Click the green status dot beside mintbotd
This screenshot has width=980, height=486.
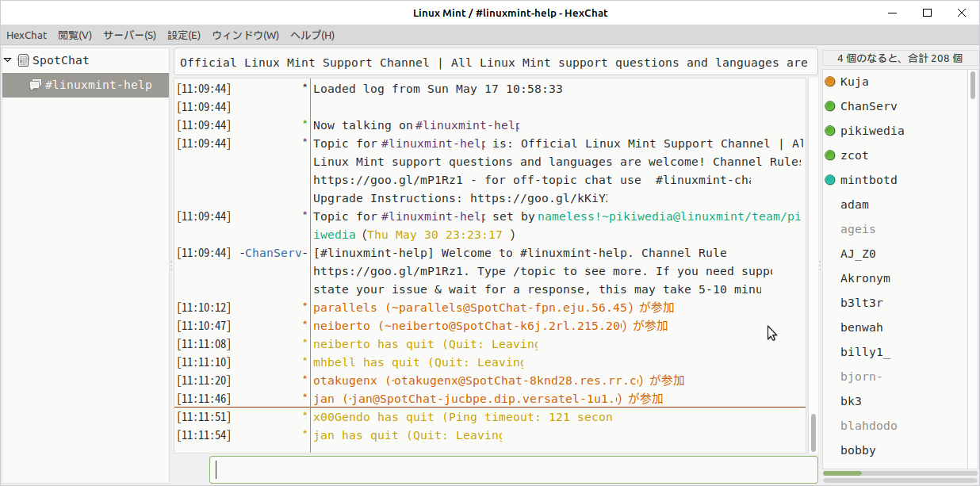pos(829,179)
